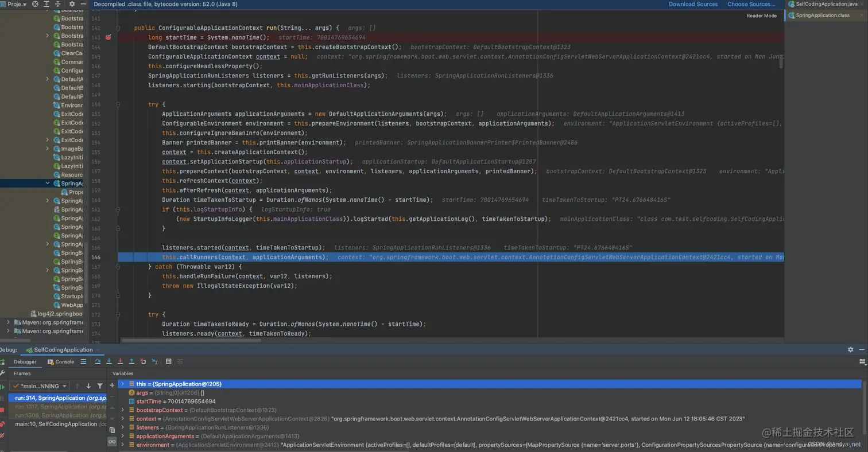Image resolution: width=868 pixels, height=452 pixels.
Task: Select the startTime variable row
Action: tap(490, 402)
